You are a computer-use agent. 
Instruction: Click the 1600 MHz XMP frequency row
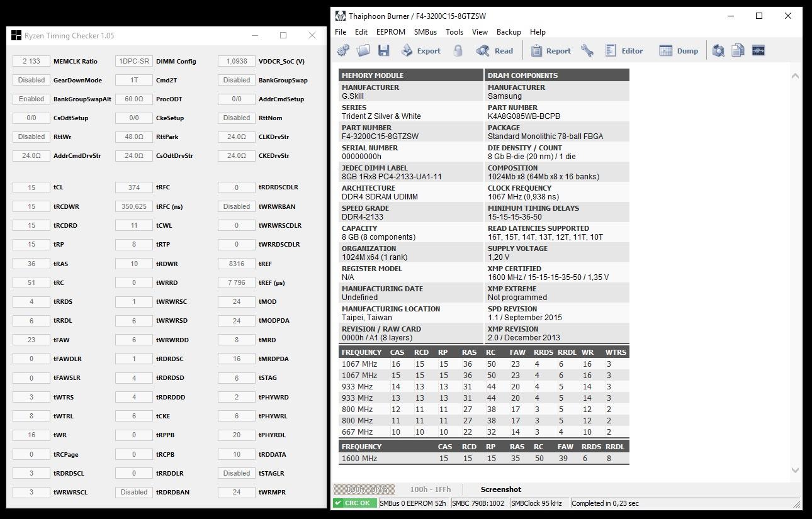tap(483, 459)
